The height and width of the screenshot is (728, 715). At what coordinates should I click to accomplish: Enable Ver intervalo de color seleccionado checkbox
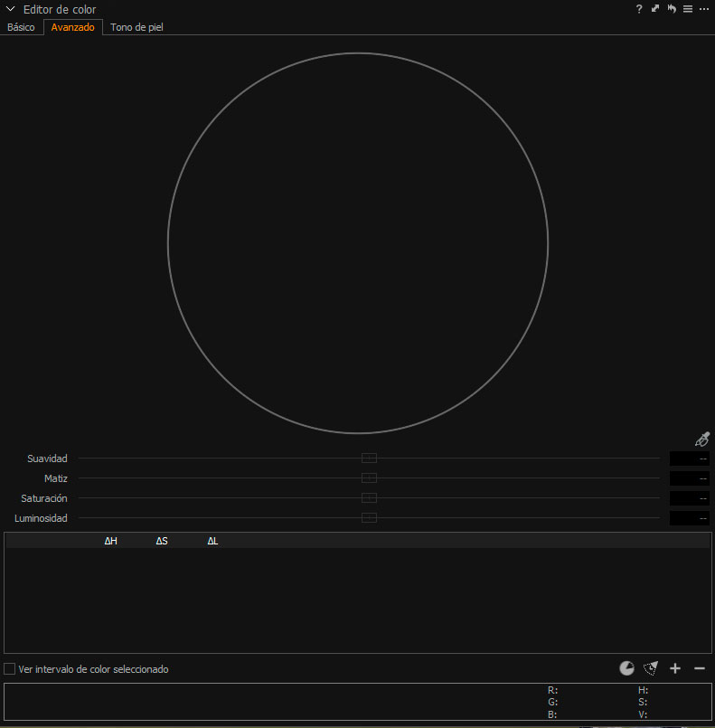[x=10, y=669]
